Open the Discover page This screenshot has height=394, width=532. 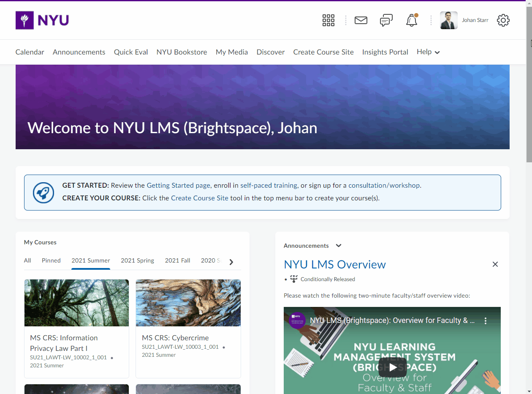[x=271, y=52]
